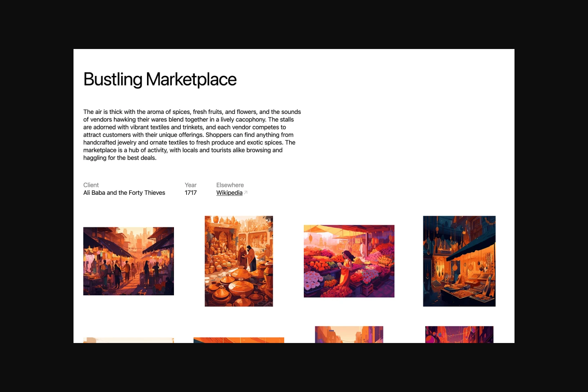This screenshot has width=588, height=392.
Task: Open the crowded market street thumbnail
Action: pos(129,261)
